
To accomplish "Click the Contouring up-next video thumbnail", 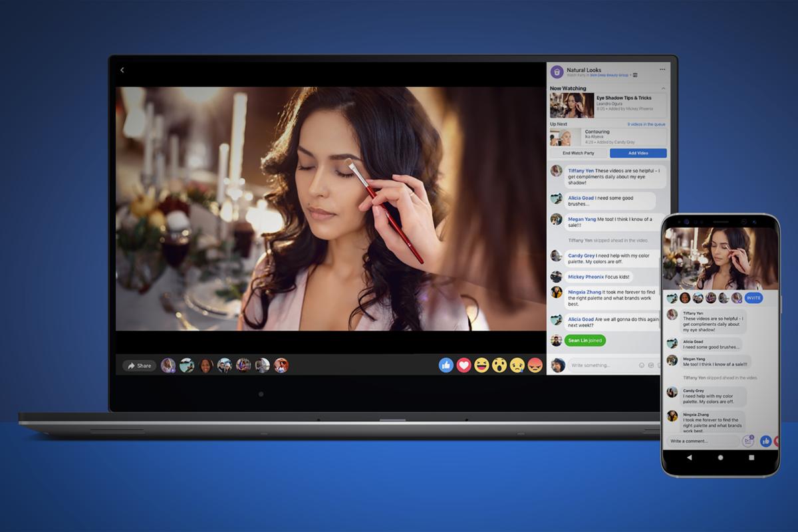I will click(565, 137).
